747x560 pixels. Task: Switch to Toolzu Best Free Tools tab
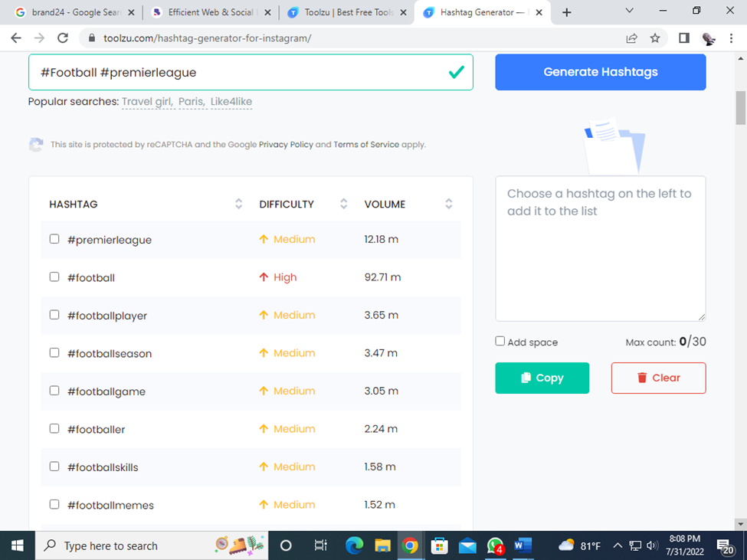[347, 12]
